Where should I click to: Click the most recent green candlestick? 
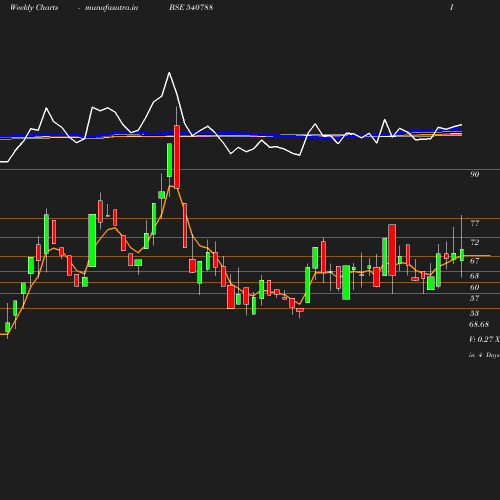point(462,255)
